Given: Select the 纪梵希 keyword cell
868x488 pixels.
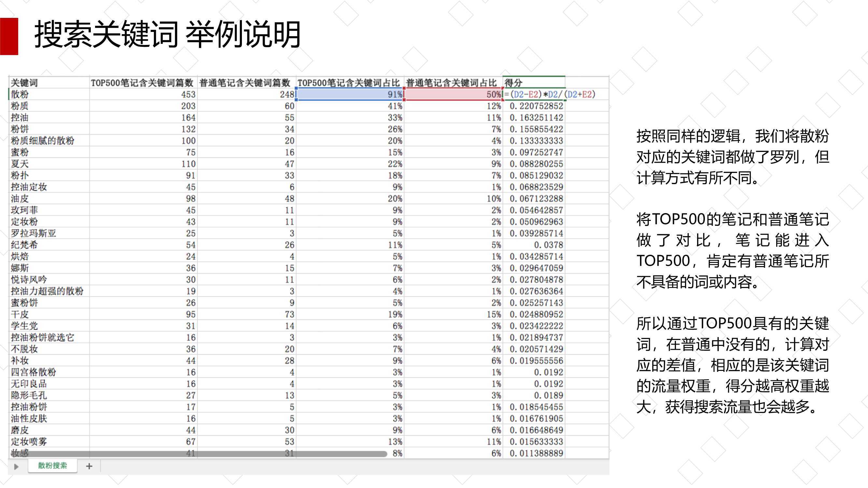Looking at the screenshot, I should point(49,245).
